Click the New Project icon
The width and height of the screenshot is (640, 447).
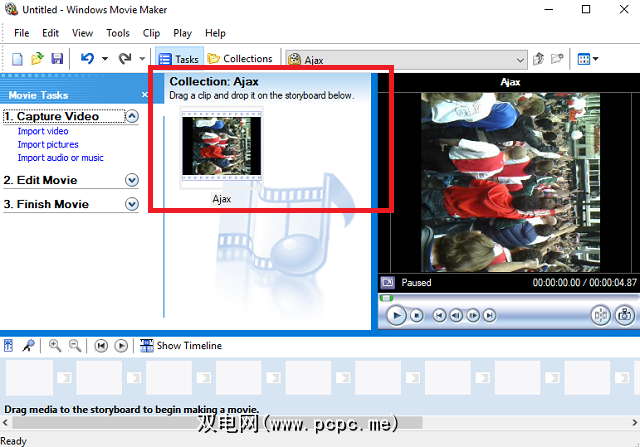17,59
